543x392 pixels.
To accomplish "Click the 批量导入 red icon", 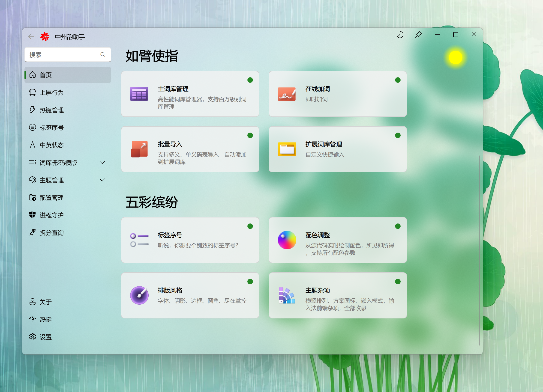I will click(x=139, y=149).
